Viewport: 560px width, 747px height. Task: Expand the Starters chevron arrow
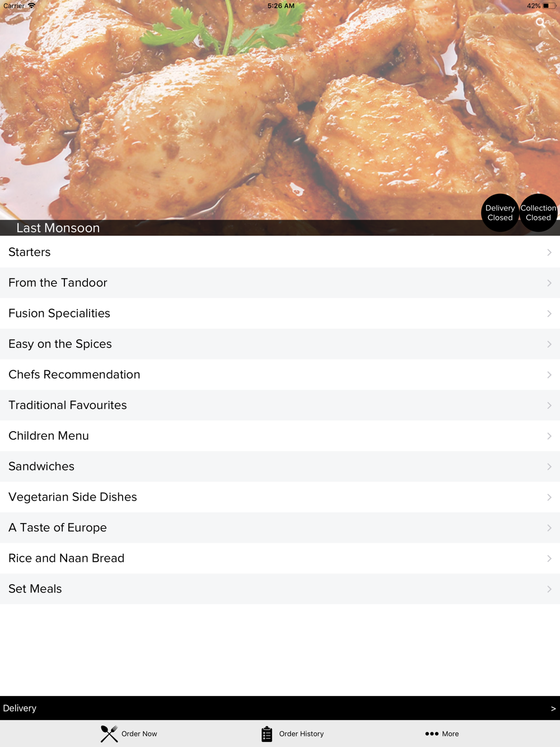549,253
